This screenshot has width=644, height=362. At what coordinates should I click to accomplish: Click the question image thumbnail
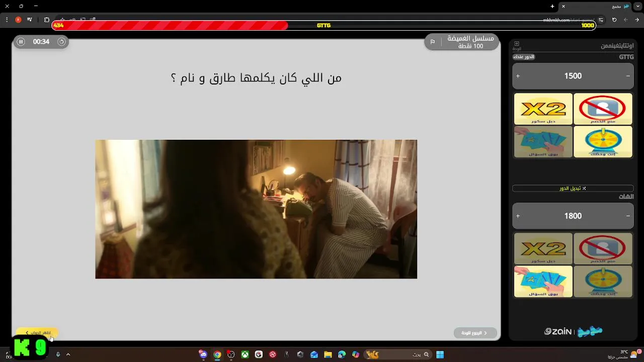256,209
